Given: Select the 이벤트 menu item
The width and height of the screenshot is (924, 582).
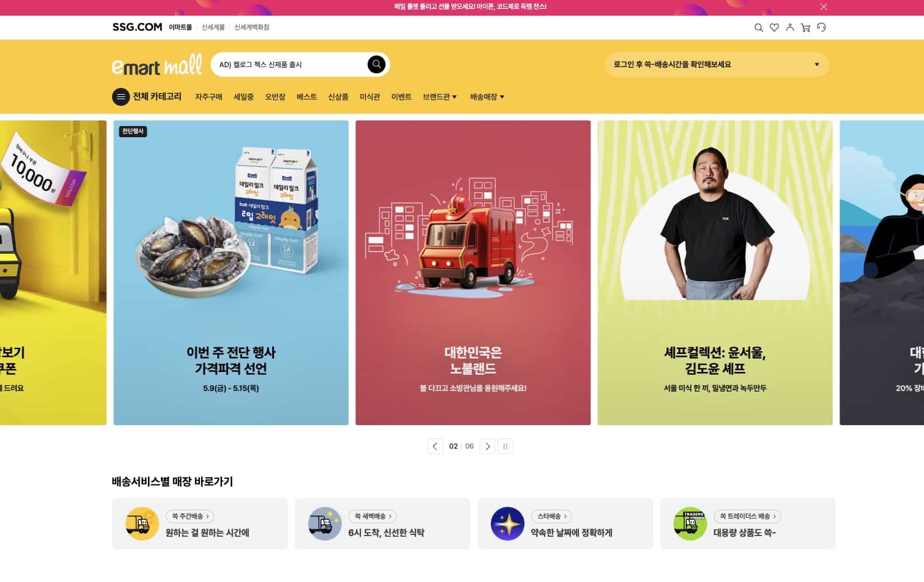Looking at the screenshot, I should click(401, 97).
